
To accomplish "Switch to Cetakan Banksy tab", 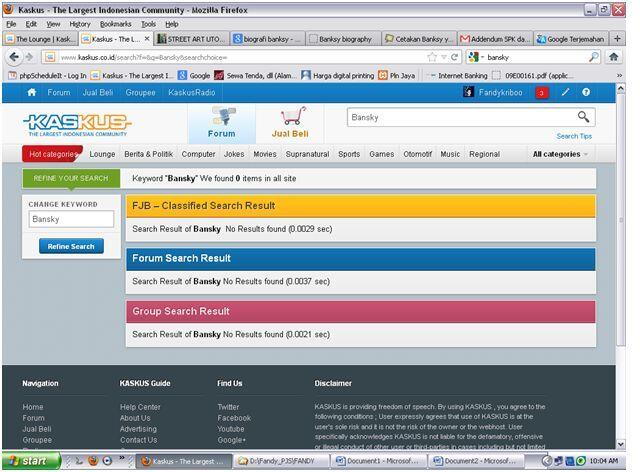I will (419, 39).
